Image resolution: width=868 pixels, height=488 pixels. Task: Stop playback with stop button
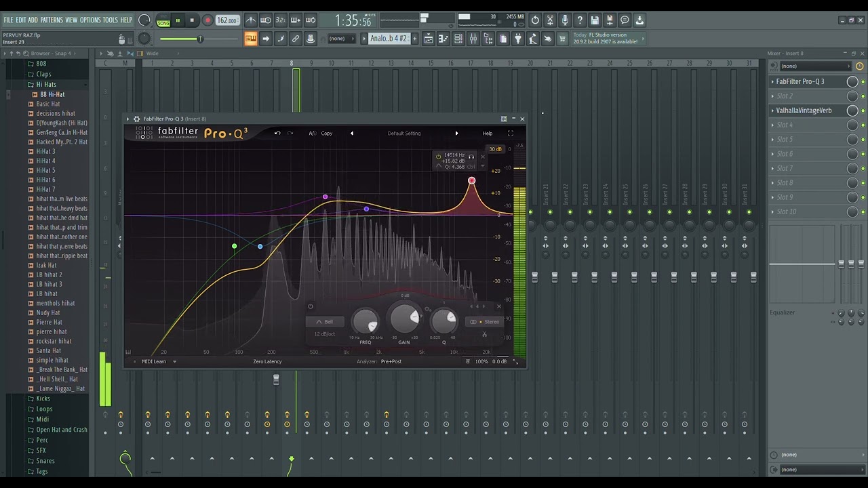coord(192,20)
